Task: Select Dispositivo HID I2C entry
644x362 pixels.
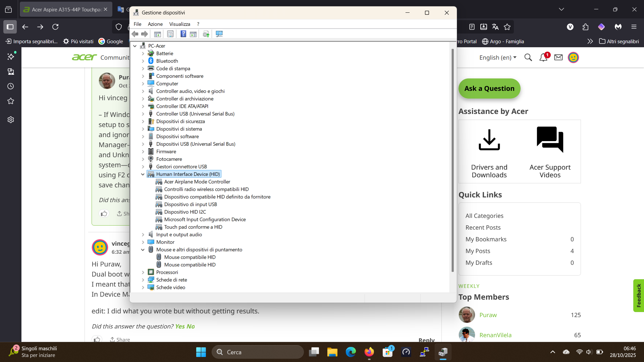Action: [x=185, y=212]
